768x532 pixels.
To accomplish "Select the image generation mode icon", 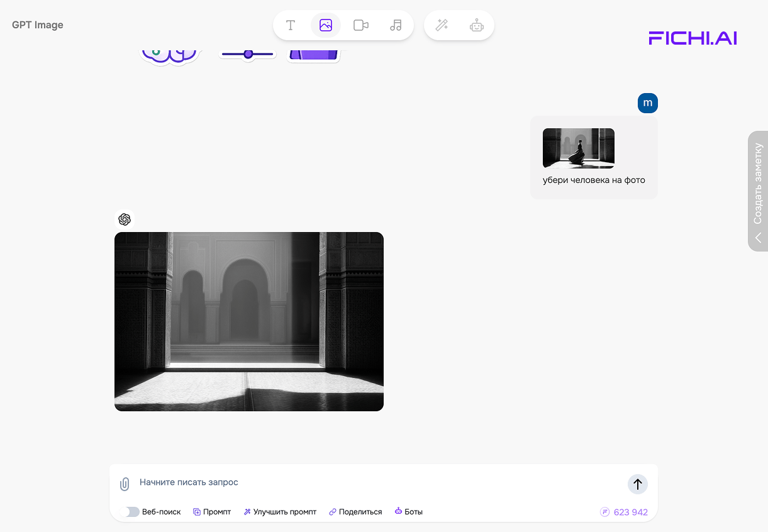I will [x=326, y=25].
